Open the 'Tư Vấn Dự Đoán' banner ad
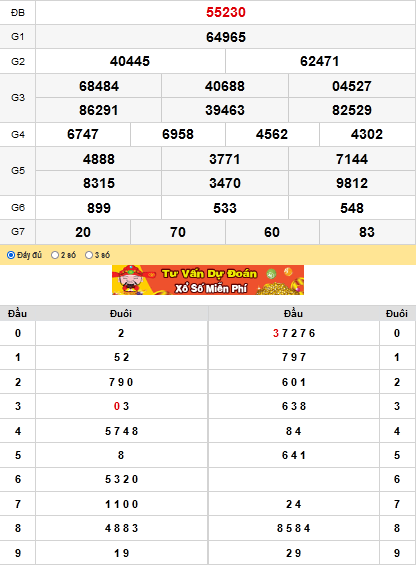This screenshot has height=566, width=417. 208,280
